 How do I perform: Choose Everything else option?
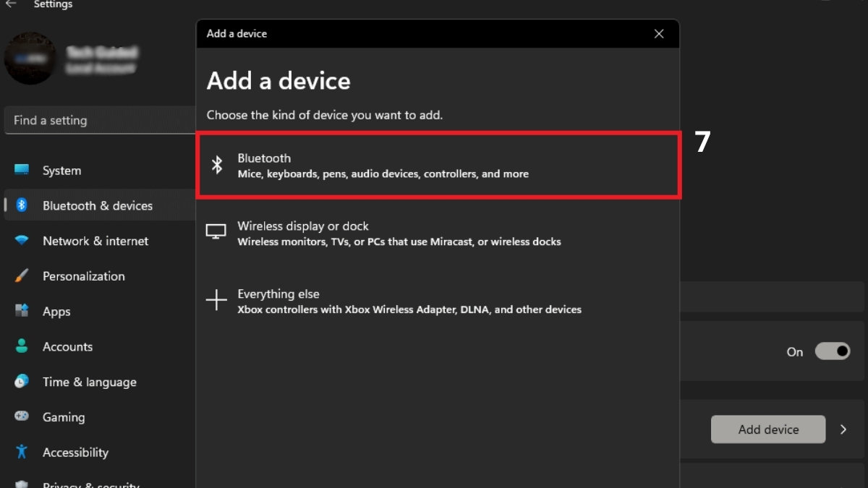(x=438, y=301)
